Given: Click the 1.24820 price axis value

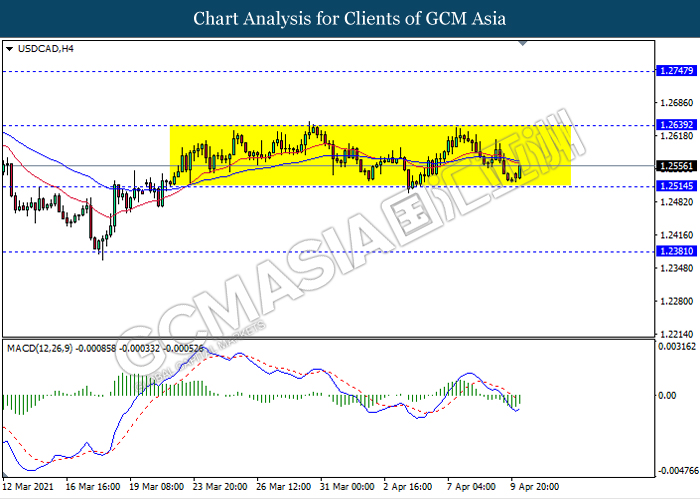Looking at the screenshot, I should (676, 202).
